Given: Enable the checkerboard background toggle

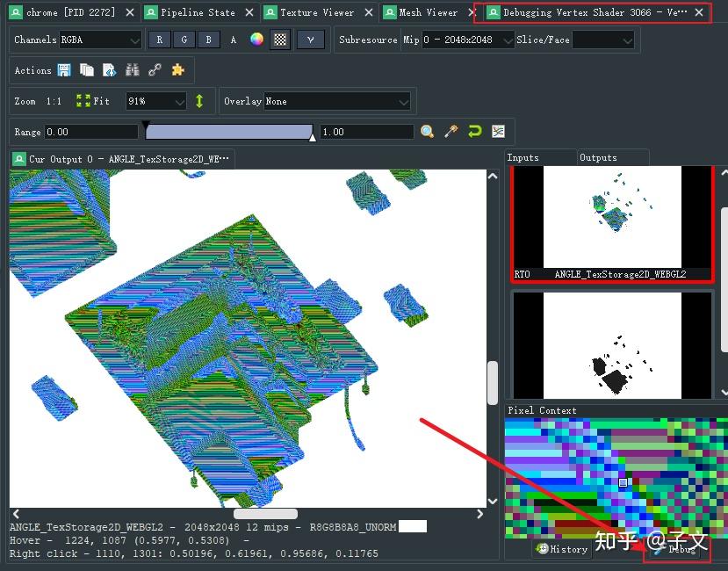Looking at the screenshot, I should [279, 40].
